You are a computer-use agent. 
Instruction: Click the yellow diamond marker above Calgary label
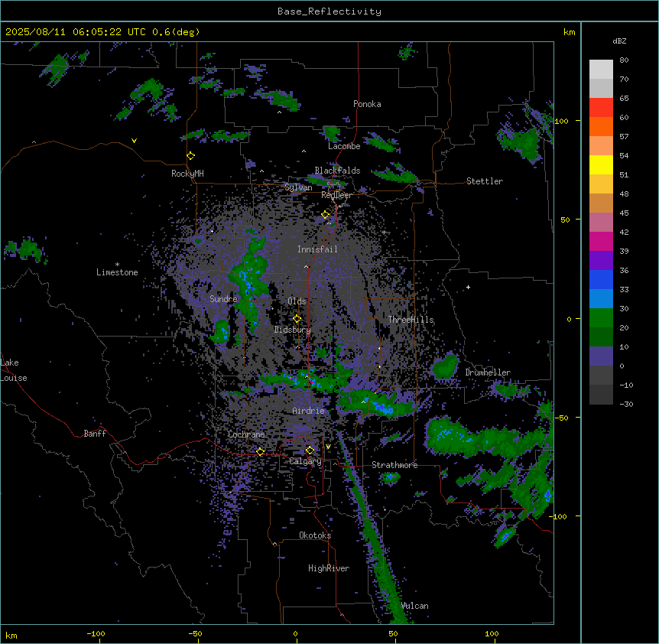310,450
